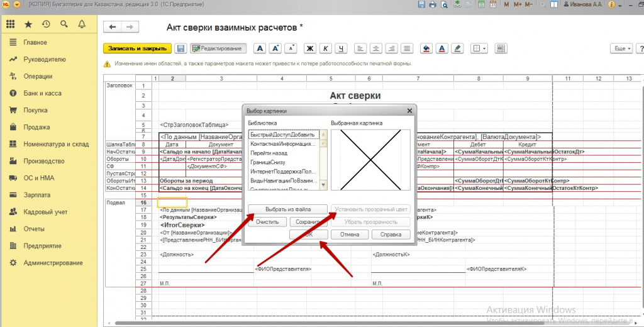
Task: Click Записать и закрыть button
Action: point(137,48)
